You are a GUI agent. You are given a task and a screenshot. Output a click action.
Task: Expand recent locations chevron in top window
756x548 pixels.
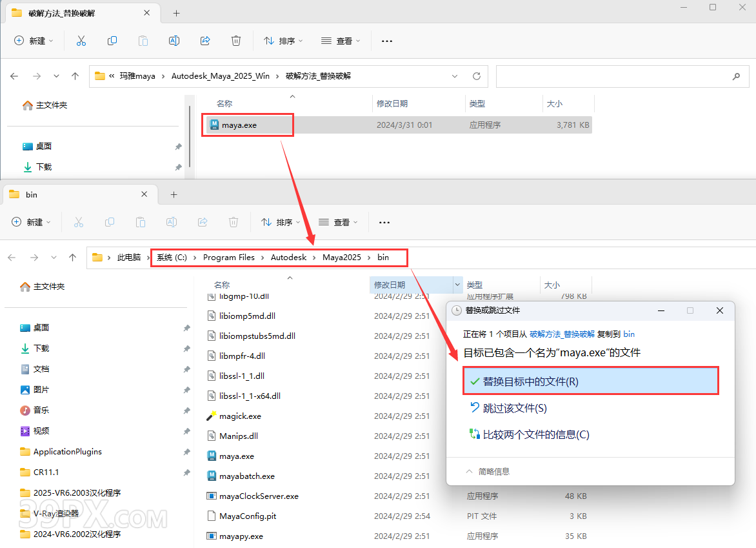tap(56, 76)
